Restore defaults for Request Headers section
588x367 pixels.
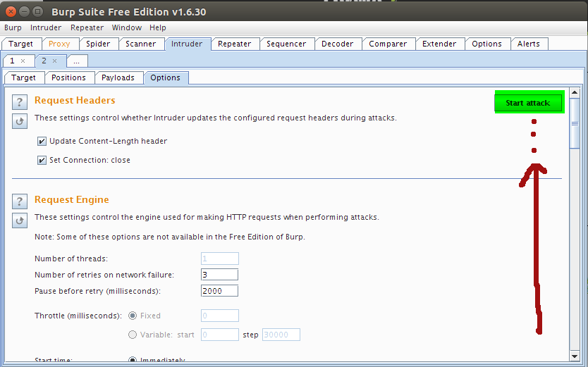coord(20,121)
